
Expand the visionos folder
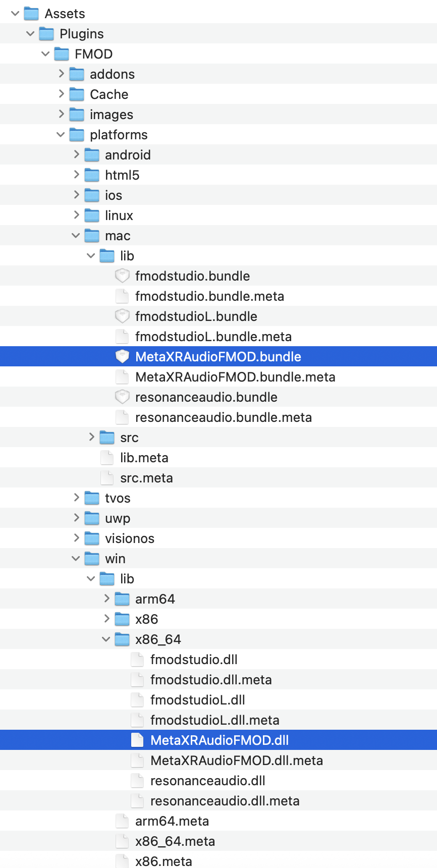tap(76, 538)
